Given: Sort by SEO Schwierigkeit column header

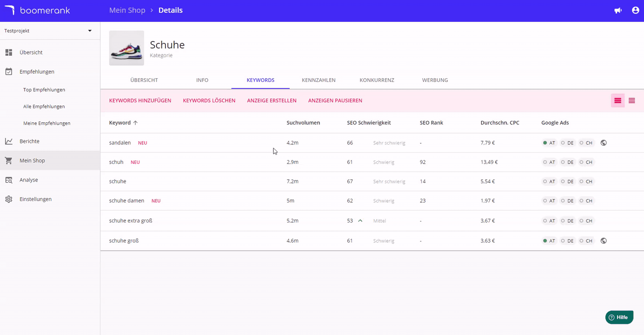Looking at the screenshot, I should click(369, 123).
